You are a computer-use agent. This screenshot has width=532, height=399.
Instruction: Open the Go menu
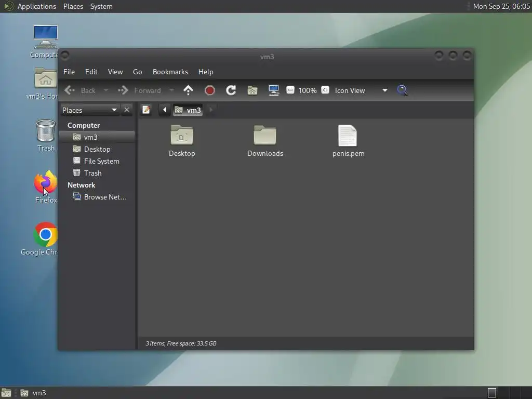click(x=137, y=72)
